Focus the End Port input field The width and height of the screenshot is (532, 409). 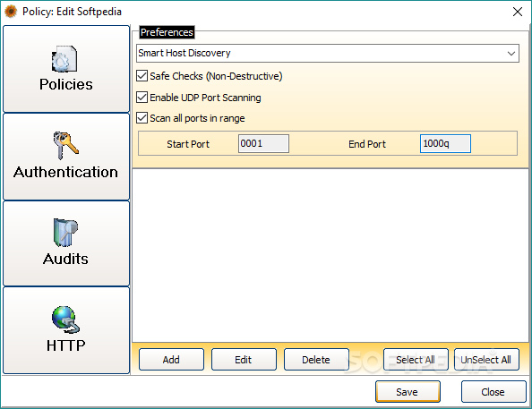point(445,143)
